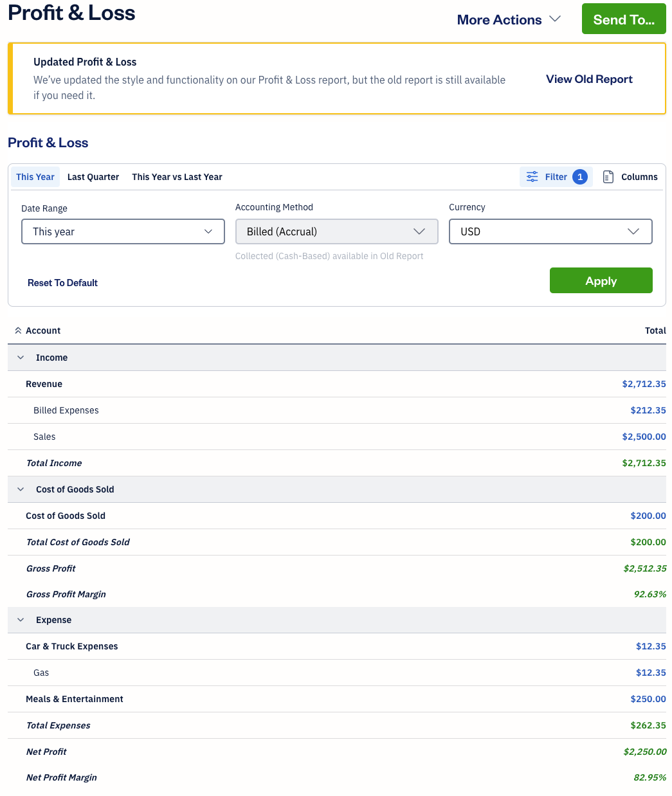Screen dimensions: 672x796
Task: Collapse the Income section chevron
Action: tap(21, 357)
